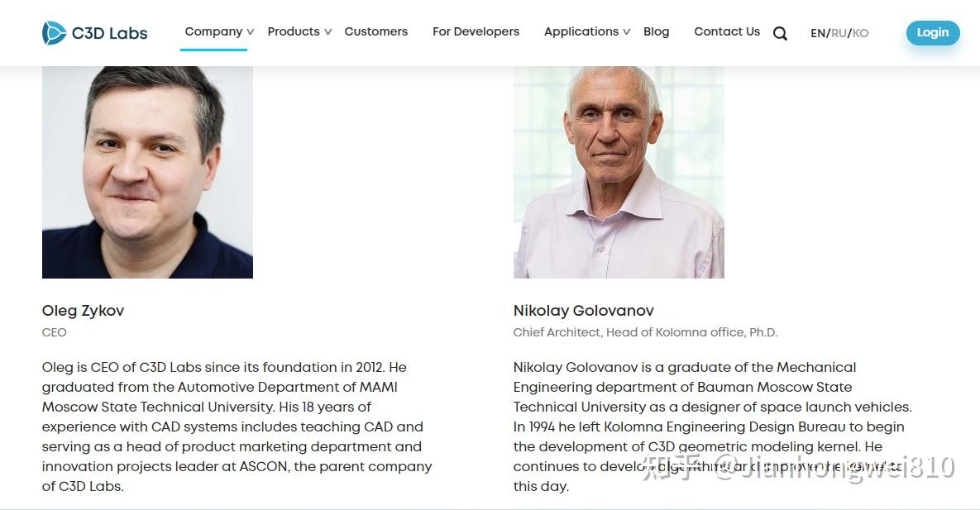980x510 pixels.
Task: Select the EN language option
Action: 817,33
